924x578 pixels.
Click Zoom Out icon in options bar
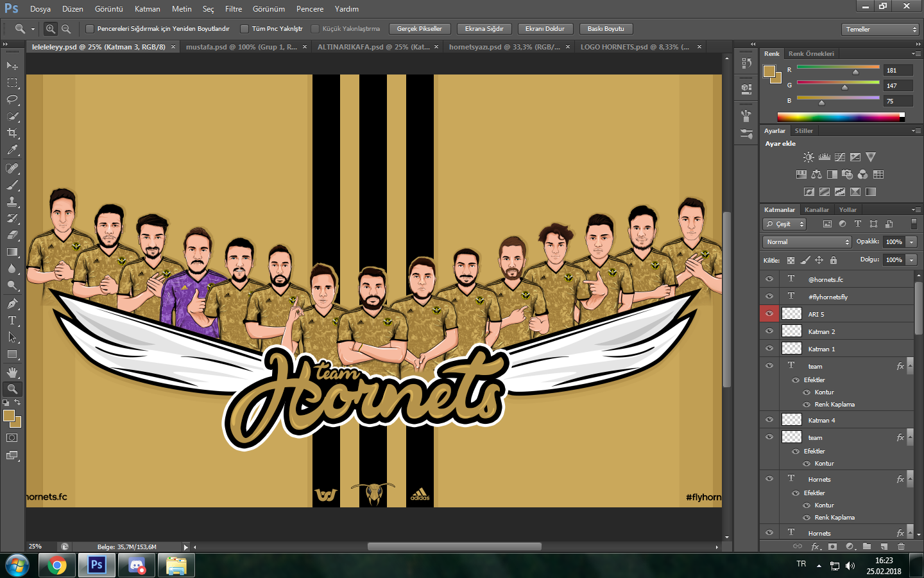[66, 29]
